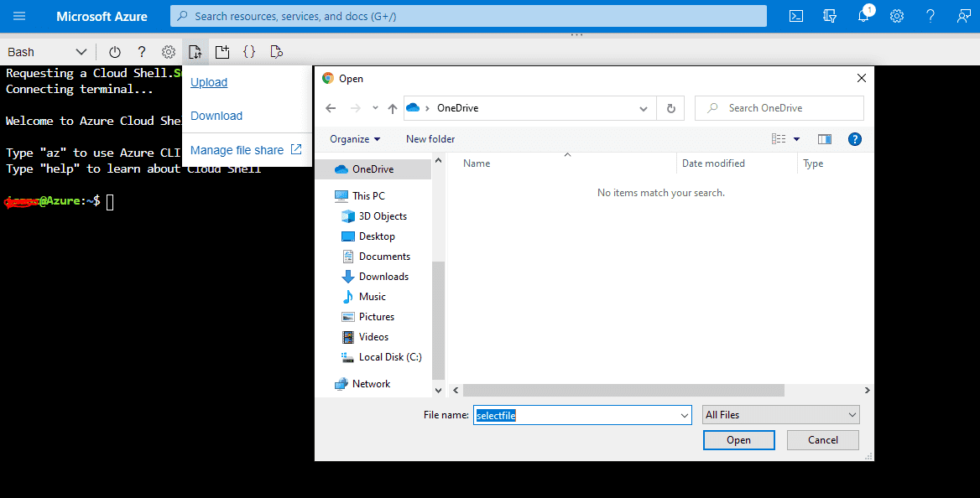Click navigation pane scroll down arrow
Image resolution: width=980 pixels, height=498 pixels.
pos(438,390)
